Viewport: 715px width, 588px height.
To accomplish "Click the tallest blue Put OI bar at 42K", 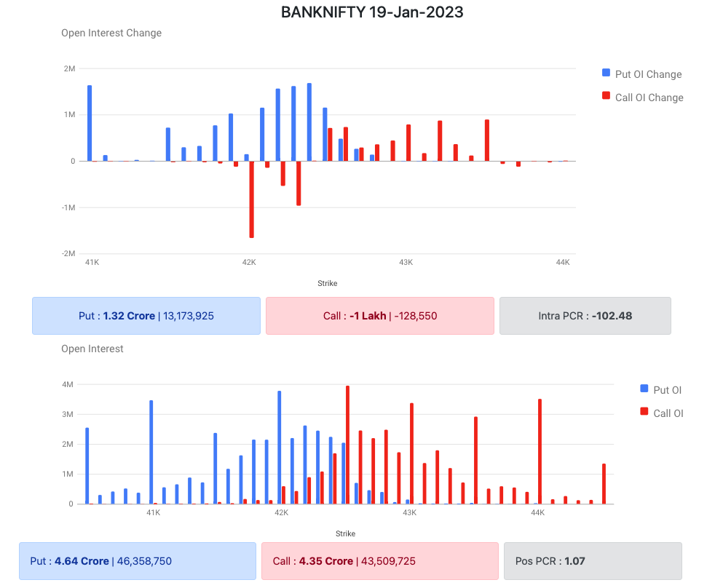I will (279, 447).
